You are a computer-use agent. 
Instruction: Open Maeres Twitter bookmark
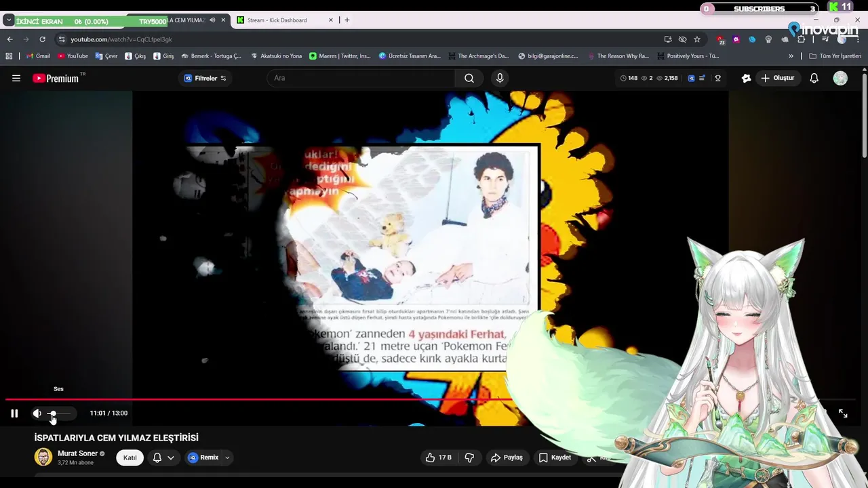[340, 56]
